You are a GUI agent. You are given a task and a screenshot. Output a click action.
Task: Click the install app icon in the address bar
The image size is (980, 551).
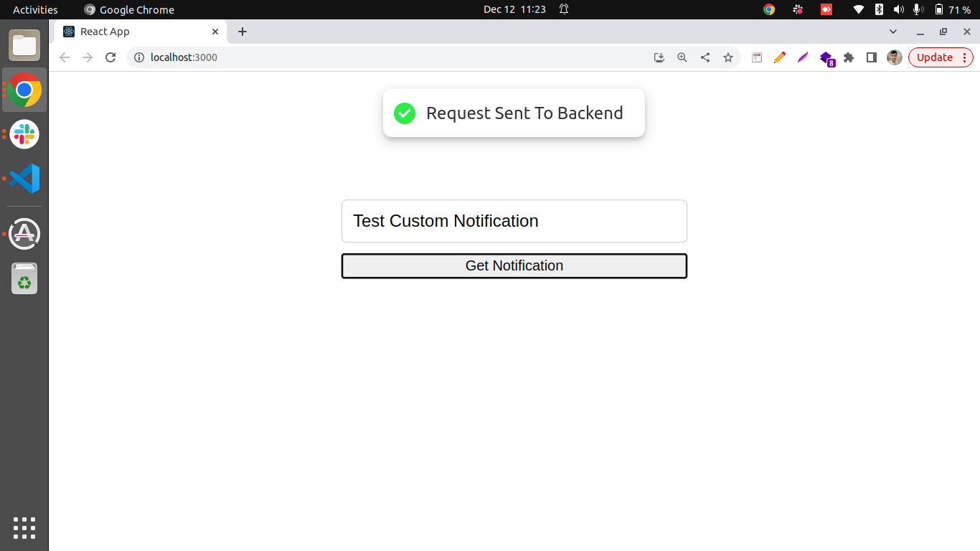click(659, 57)
